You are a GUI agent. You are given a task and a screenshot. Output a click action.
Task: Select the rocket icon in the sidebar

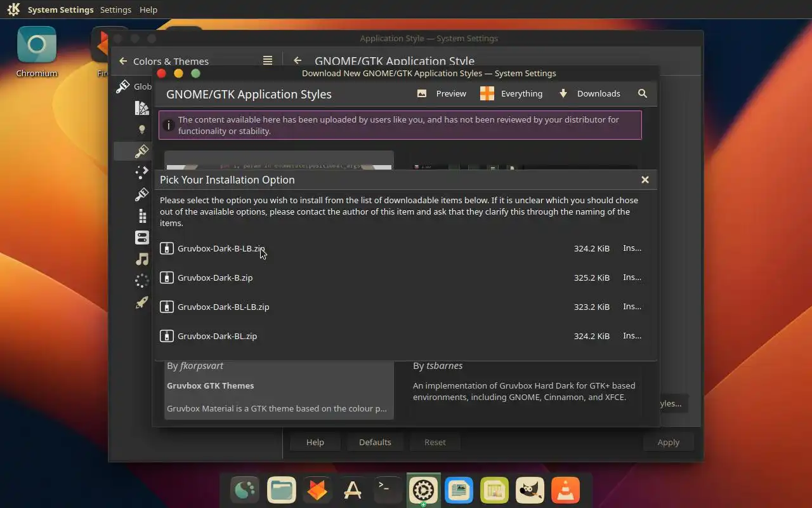(142, 302)
